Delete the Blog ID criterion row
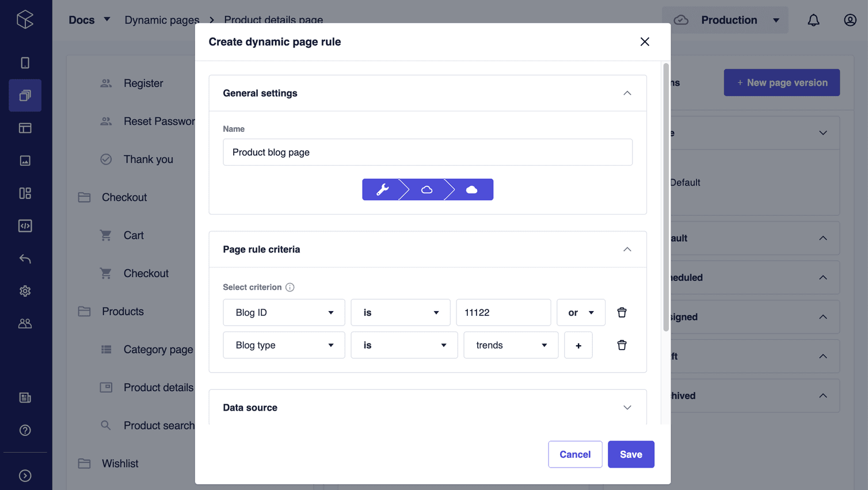The image size is (868, 490). coord(622,312)
